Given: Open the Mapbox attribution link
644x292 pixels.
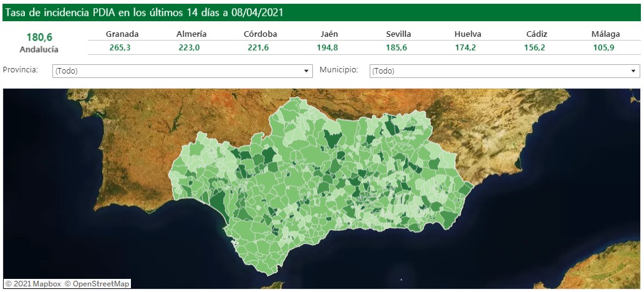Looking at the screenshot, I should (x=33, y=284).
